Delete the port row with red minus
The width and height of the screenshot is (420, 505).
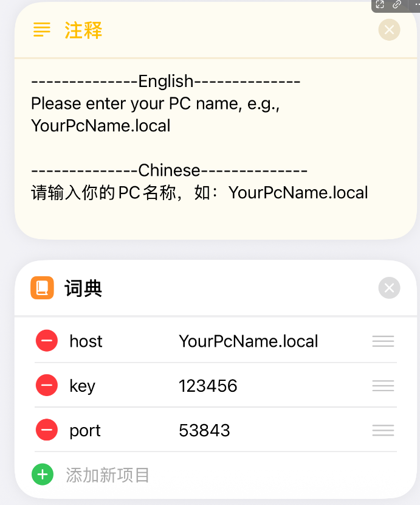[47, 430]
